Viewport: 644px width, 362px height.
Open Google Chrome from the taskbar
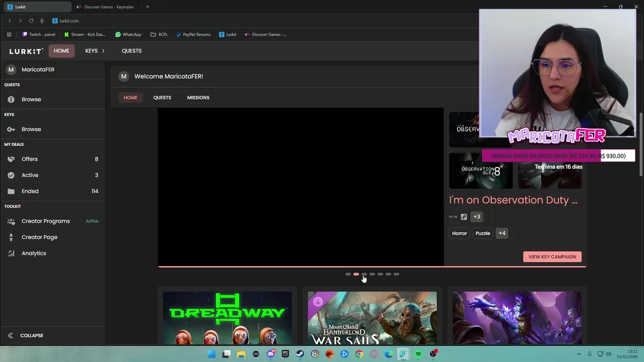pos(359,354)
